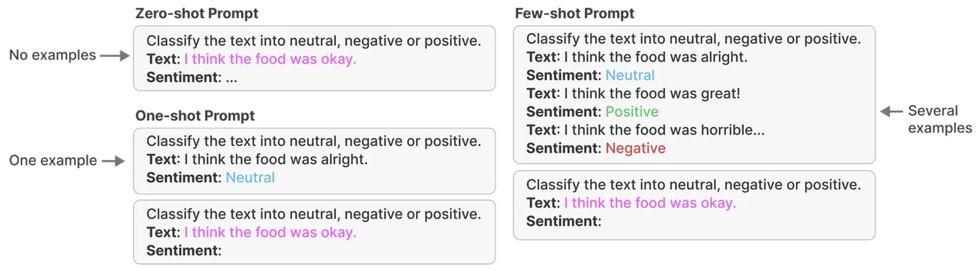
Task: Click the green "Positive" sentiment label
Action: tap(632, 112)
